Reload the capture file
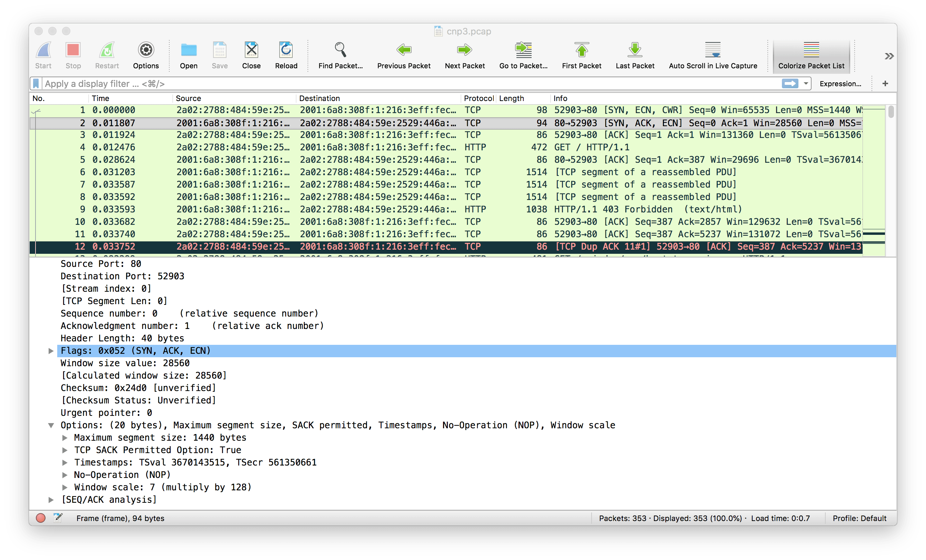Screen dimensions: 926x560 (x=286, y=50)
